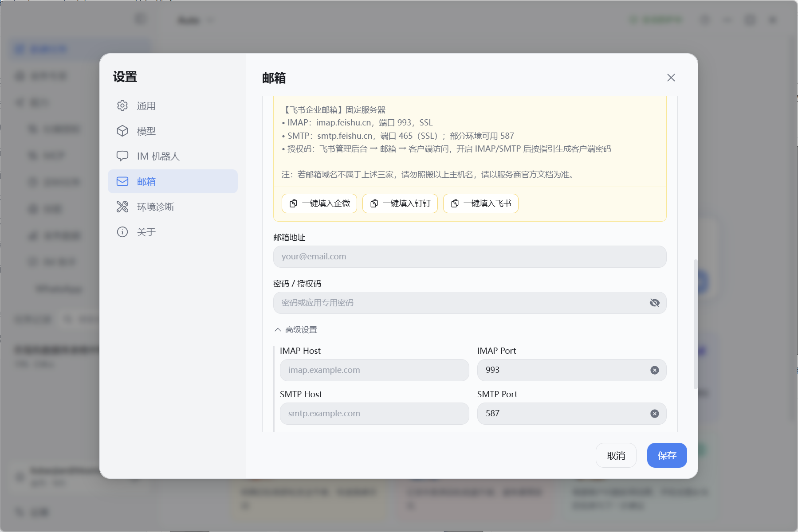
Task: Close the settings dialog with the X
Action: (671, 78)
